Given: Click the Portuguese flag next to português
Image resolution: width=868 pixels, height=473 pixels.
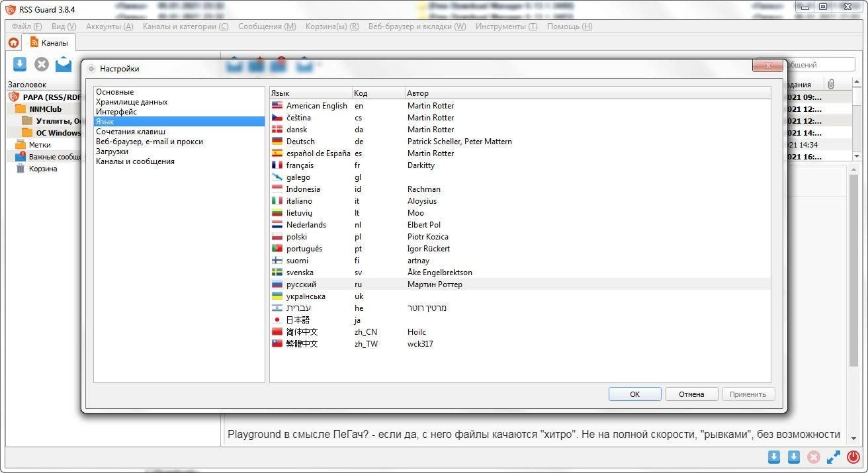Looking at the screenshot, I should [277, 249].
